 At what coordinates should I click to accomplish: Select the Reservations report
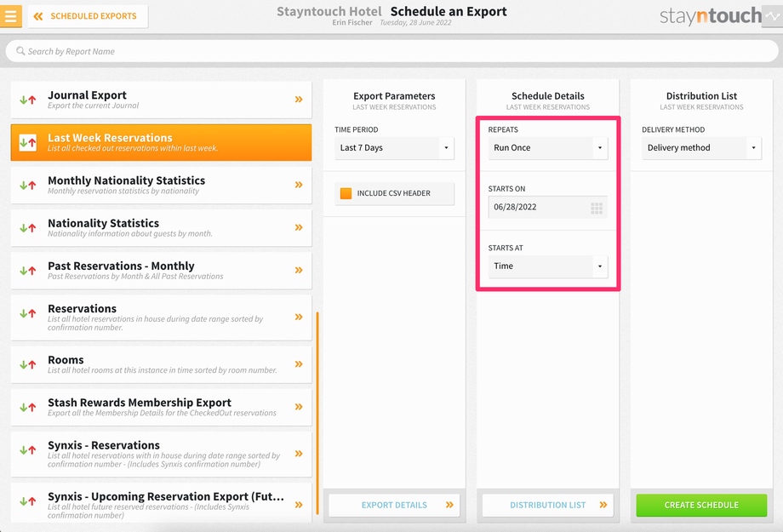(x=162, y=317)
